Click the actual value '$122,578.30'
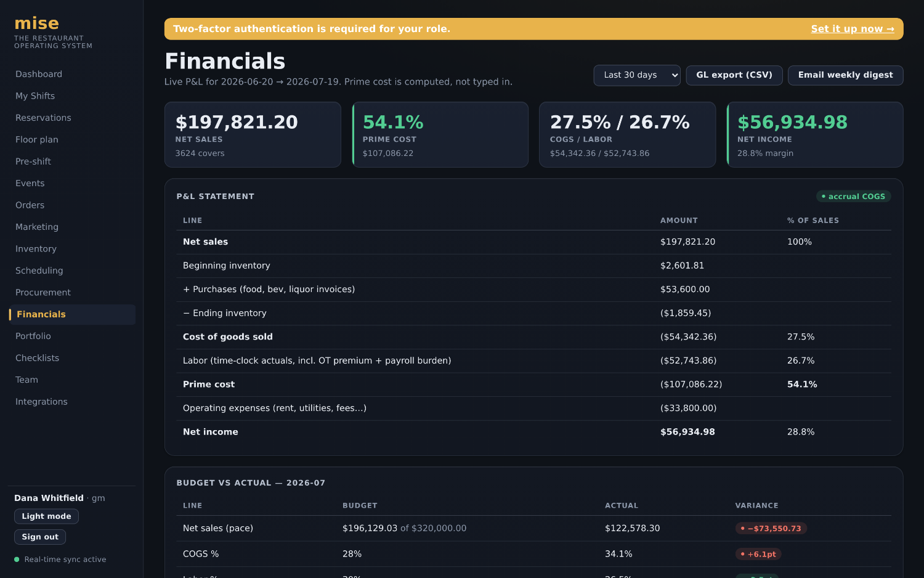Image resolution: width=924 pixels, height=578 pixels. [633, 529]
